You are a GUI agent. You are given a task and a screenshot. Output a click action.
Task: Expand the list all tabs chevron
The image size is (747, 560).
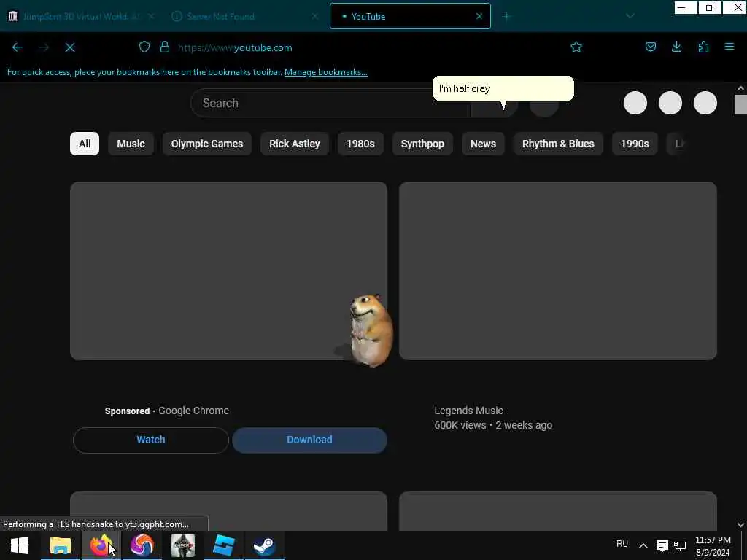point(630,16)
